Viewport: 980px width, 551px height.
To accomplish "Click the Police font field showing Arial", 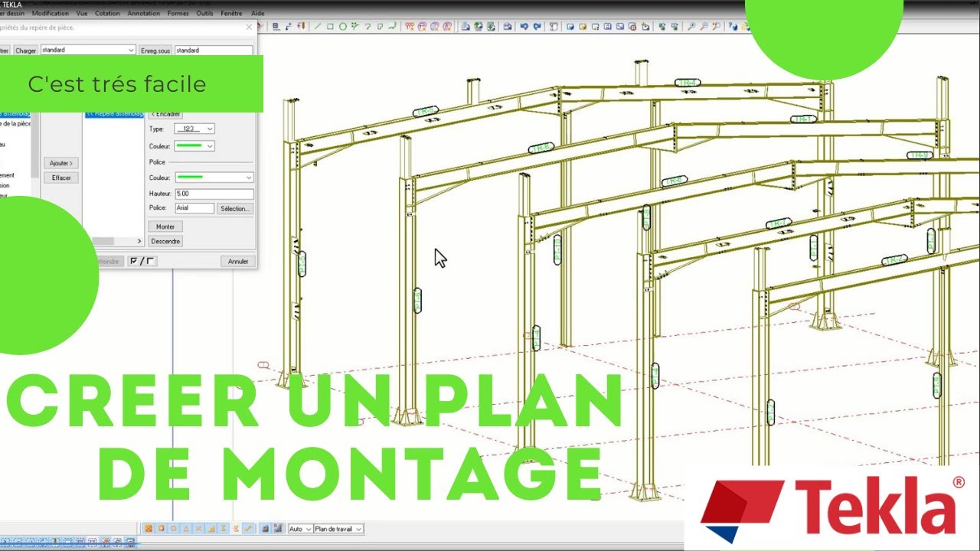I will 194,208.
